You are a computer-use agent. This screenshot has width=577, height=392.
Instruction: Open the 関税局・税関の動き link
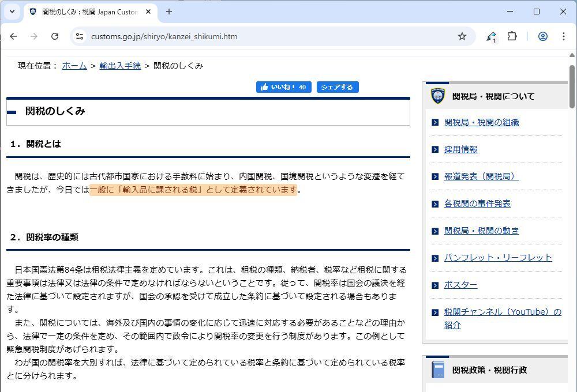481,231
